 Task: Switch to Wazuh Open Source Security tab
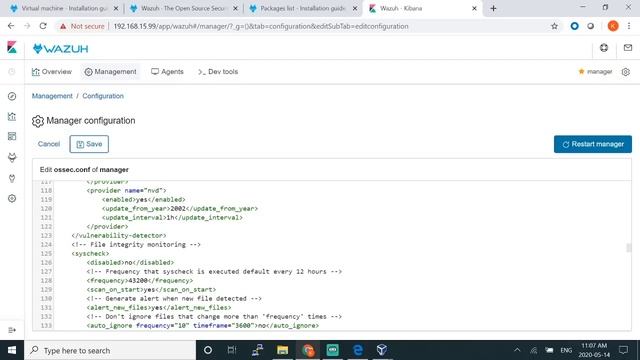point(183,8)
